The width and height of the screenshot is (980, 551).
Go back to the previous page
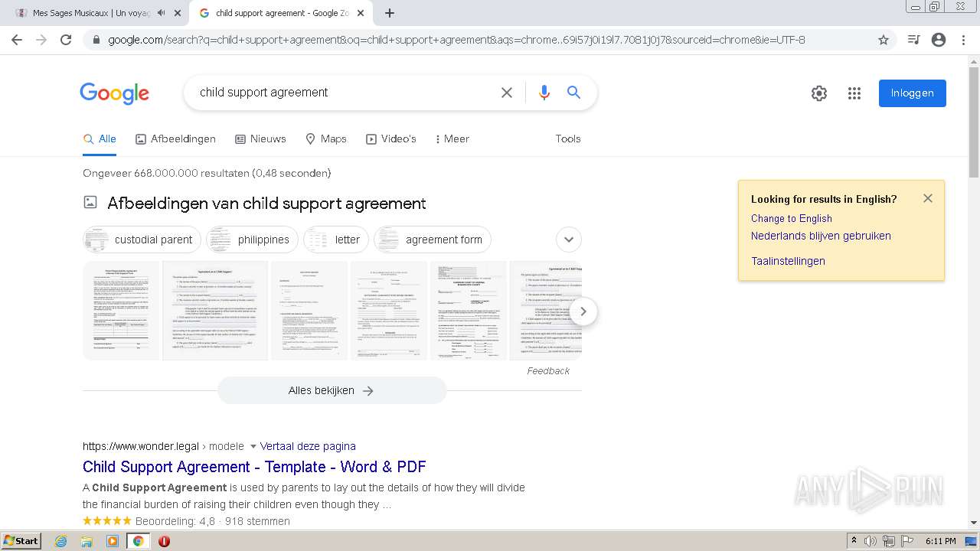pyautogui.click(x=17, y=40)
